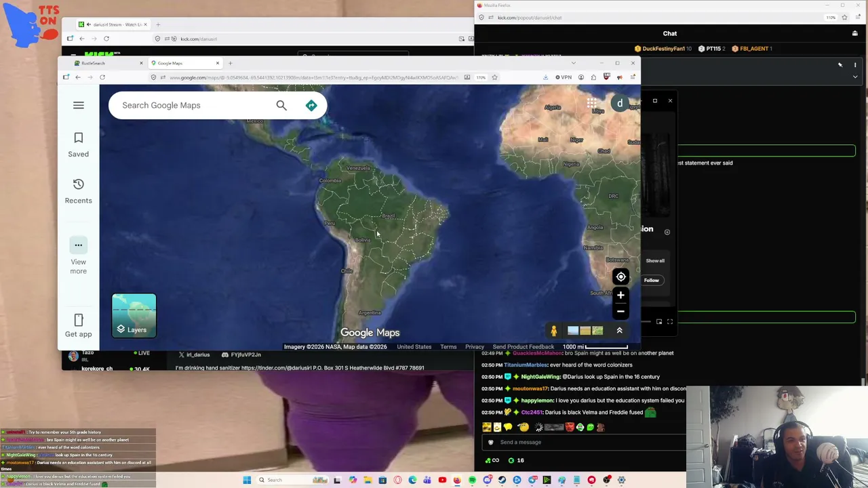The width and height of the screenshot is (868, 488).
Task: Toggle fullscreen on the Kick player
Action: point(670,322)
